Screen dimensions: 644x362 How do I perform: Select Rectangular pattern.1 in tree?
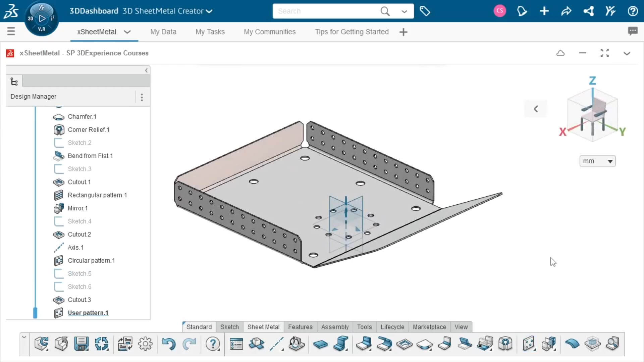[x=97, y=195]
